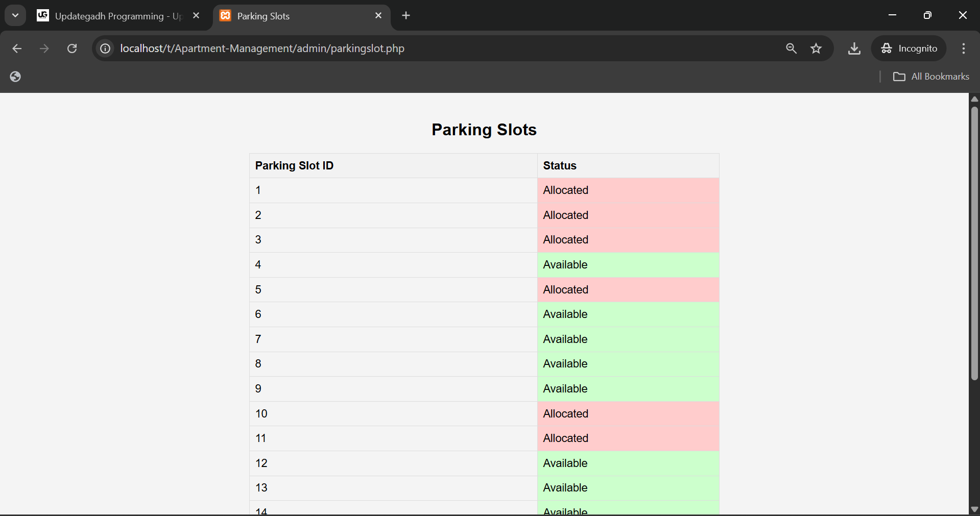Click the browser back arrow
The width and height of the screenshot is (980, 516).
point(17,48)
